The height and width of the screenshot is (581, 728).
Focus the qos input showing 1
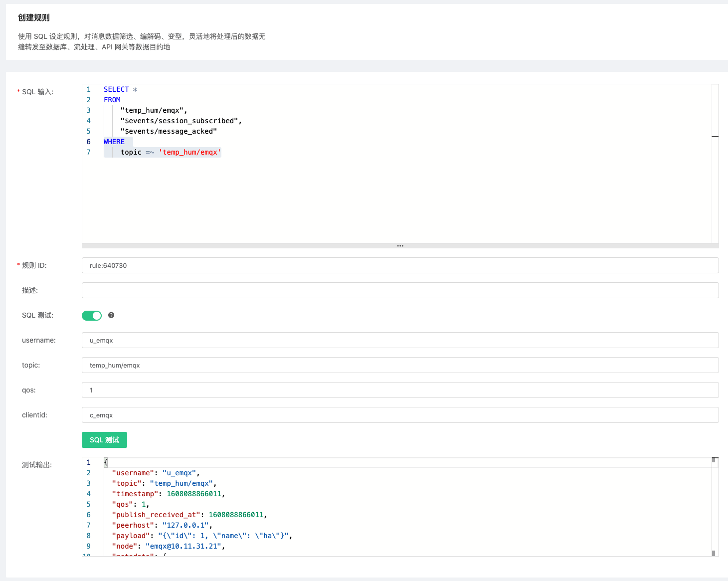399,390
